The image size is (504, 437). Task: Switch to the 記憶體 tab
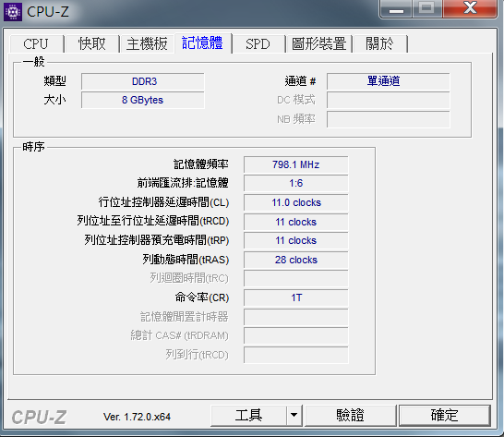pos(202,42)
